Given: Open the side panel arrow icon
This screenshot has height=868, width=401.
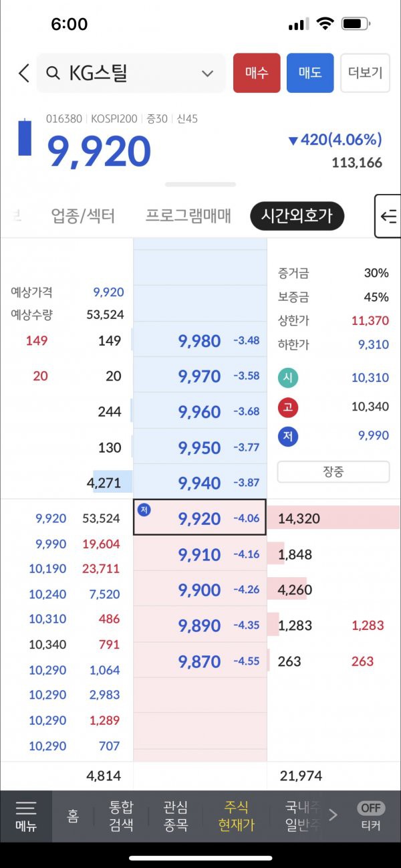Looking at the screenshot, I should point(388,216).
